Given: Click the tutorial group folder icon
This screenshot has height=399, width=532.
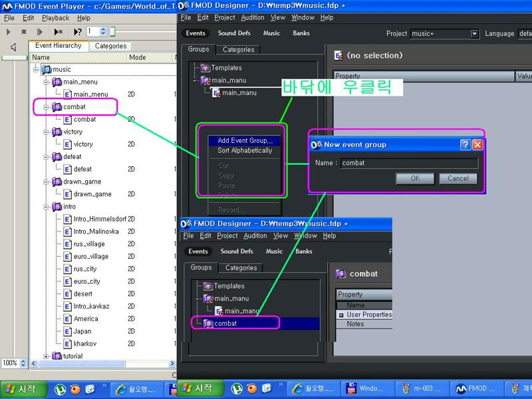Looking at the screenshot, I should 57,356.
